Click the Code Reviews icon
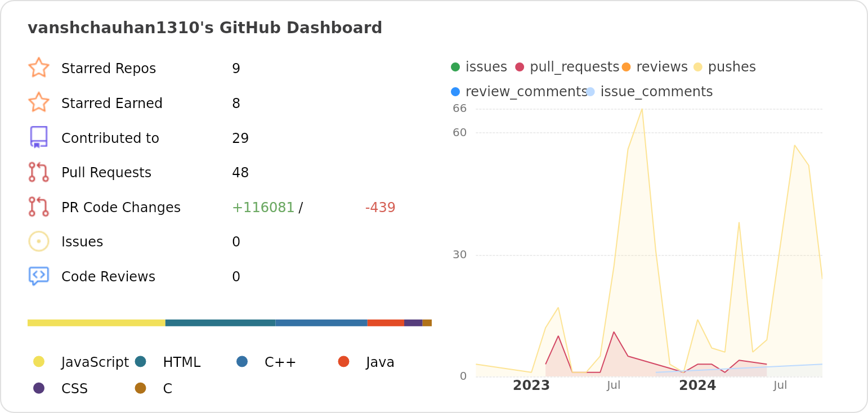The height and width of the screenshot is (413, 868). pyautogui.click(x=39, y=276)
